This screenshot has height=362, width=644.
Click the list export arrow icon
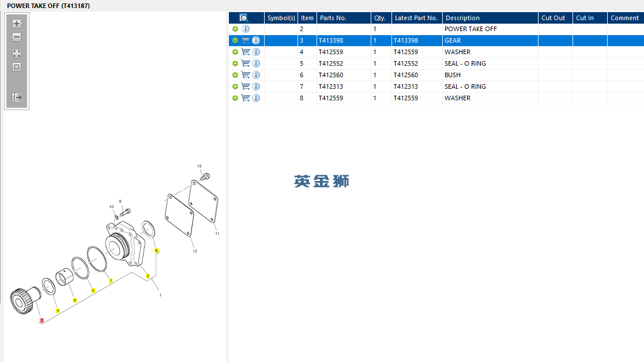click(16, 97)
